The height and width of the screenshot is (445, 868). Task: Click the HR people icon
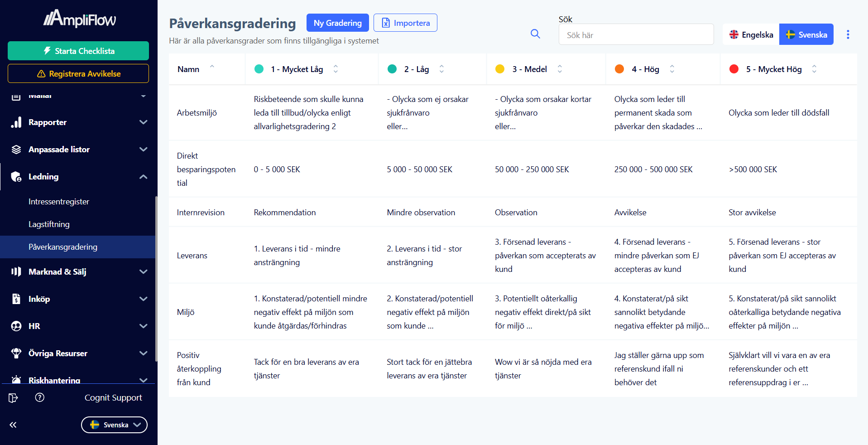point(16,326)
